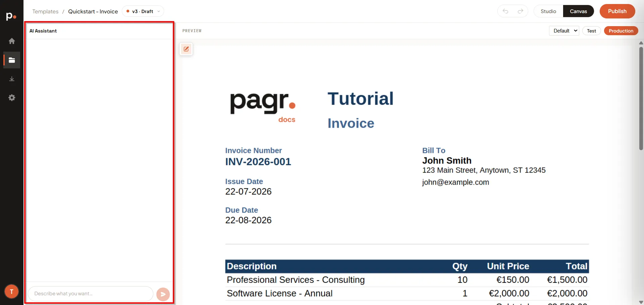Viewport: 644px width, 305px height.
Task: Click the issue date '22-07-2026'
Action: (248, 192)
